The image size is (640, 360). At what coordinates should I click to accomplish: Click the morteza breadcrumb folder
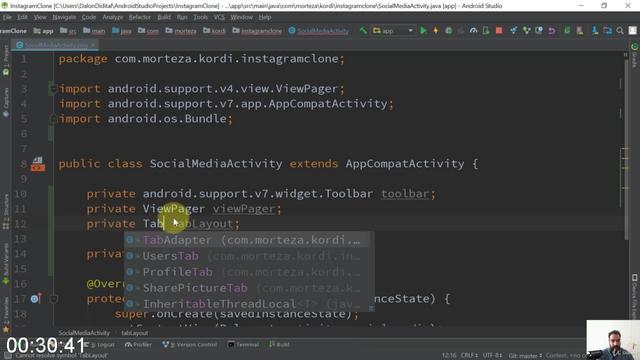pos(181,31)
